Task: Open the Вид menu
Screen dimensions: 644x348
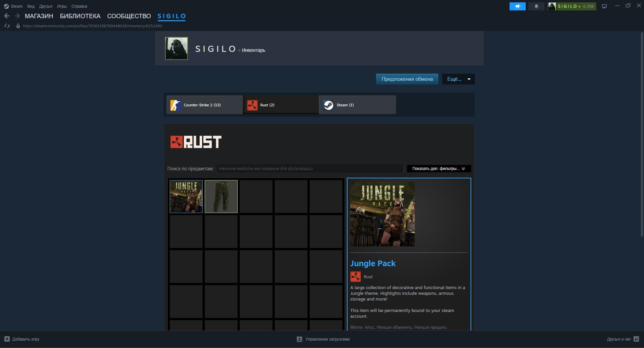Action: pyautogui.click(x=31, y=6)
